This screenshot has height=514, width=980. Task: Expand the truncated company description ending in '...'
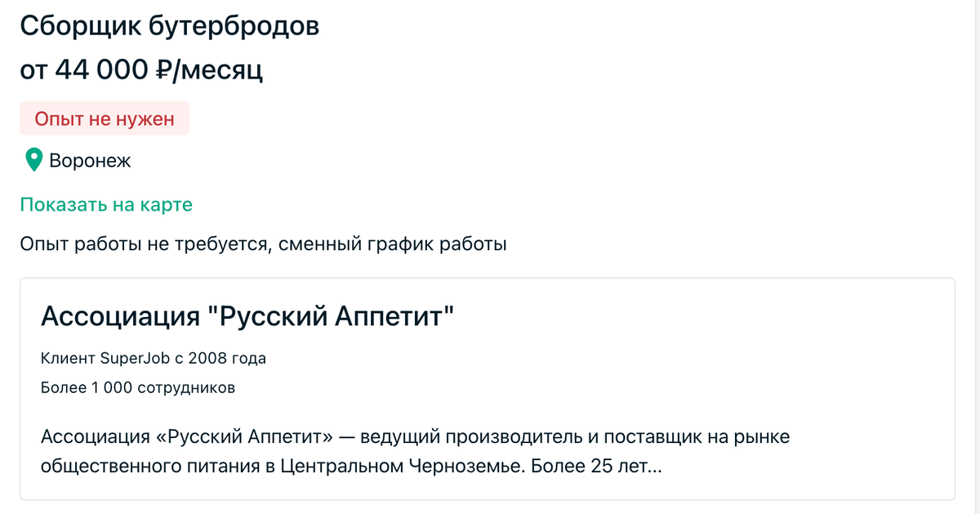(408, 450)
